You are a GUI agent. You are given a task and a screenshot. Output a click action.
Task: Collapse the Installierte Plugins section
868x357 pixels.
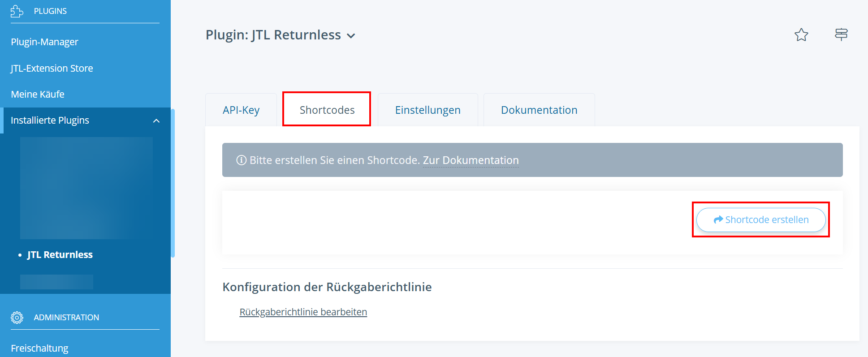[156, 120]
